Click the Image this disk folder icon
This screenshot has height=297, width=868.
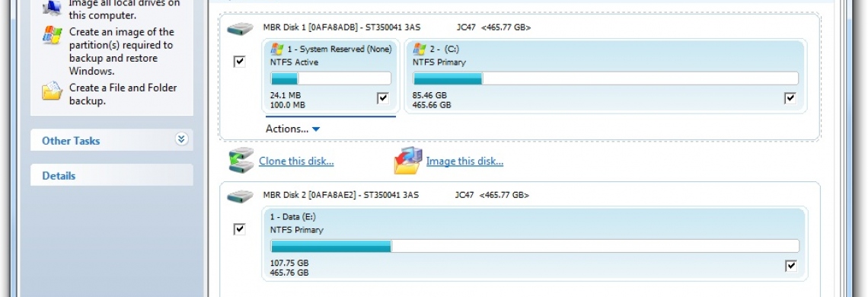click(409, 161)
